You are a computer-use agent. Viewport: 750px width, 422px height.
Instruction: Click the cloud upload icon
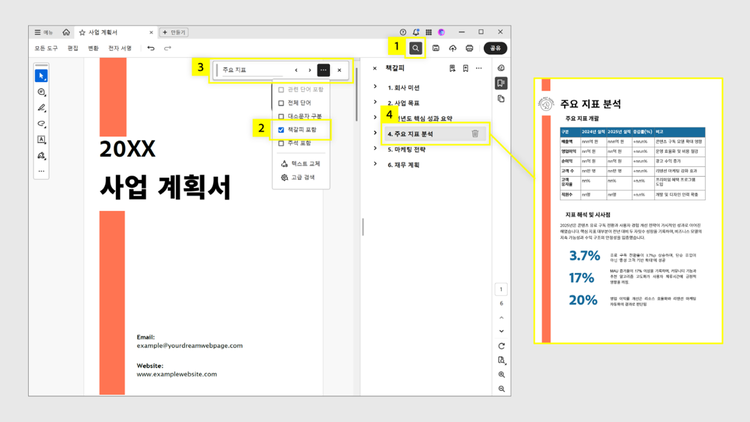[x=452, y=48]
